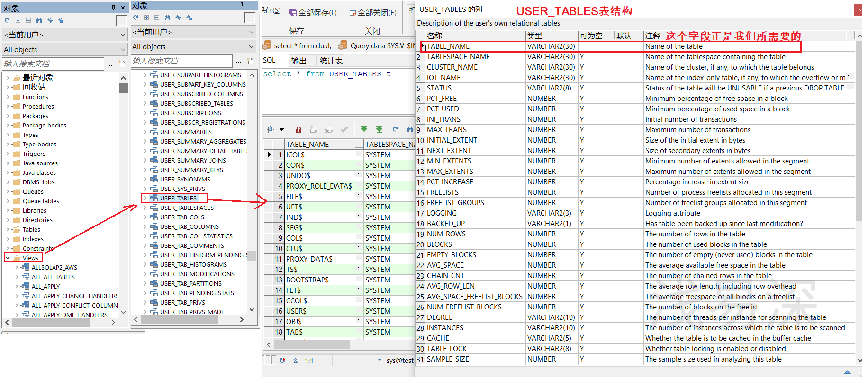Open the All objects dropdown in the left panel
Screen dimensions: 868x380
122,49
